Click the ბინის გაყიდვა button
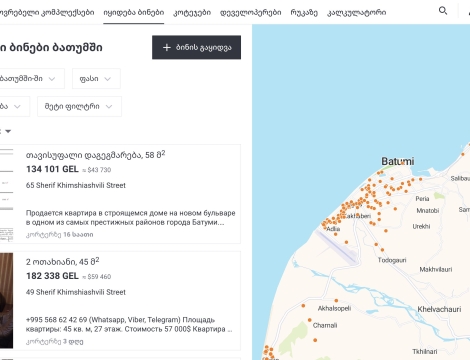Viewport: 470px width, 360px height. 196,47
